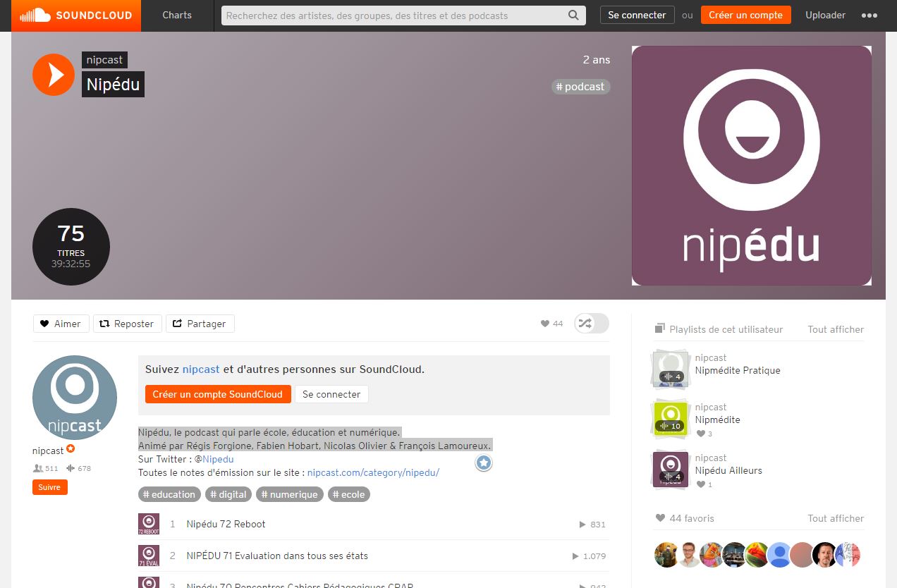Open the Nipmédite playlist thumbnail
Screen dimensions: 897x588
pos(670,419)
